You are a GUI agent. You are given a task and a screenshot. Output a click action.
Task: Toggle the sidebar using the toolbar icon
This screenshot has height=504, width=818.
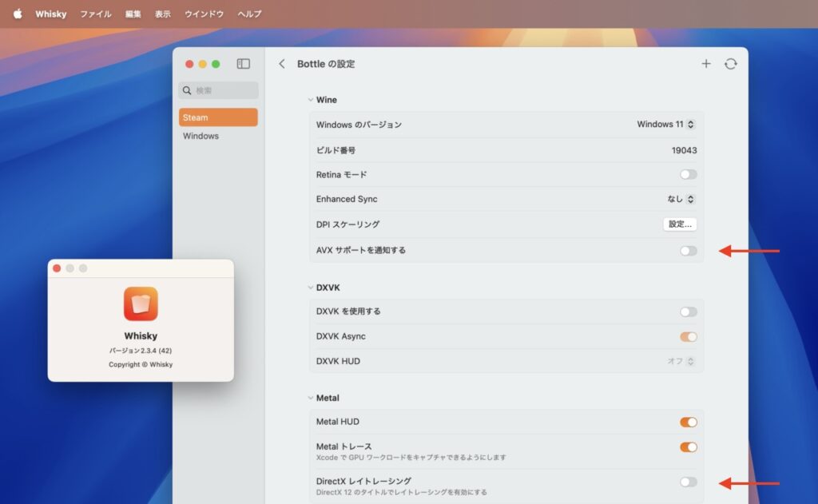tap(244, 64)
